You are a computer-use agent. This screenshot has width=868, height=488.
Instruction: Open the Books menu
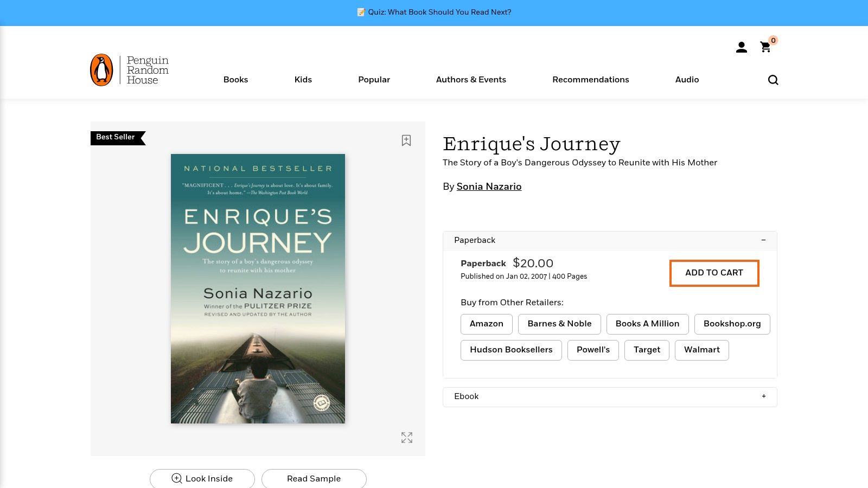[235, 80]
